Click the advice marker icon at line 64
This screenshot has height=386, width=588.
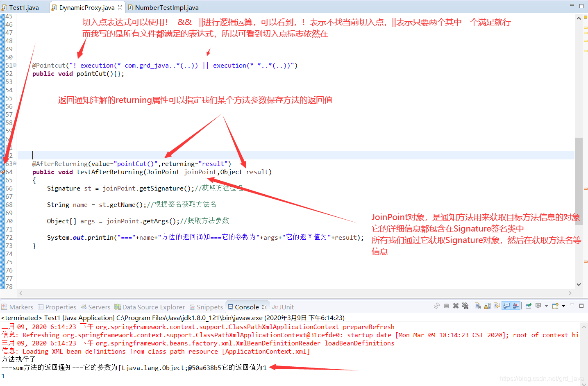point(3,172)
